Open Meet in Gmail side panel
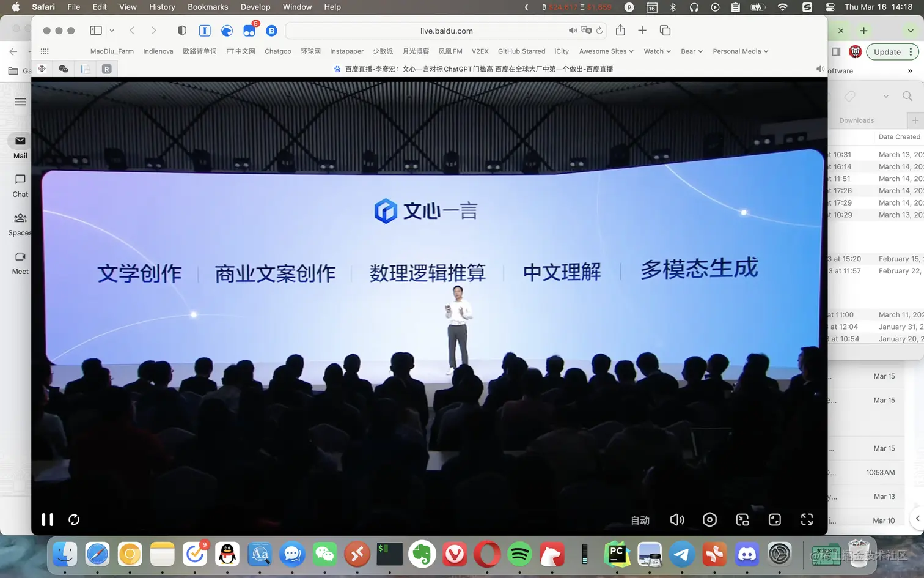 20,263
